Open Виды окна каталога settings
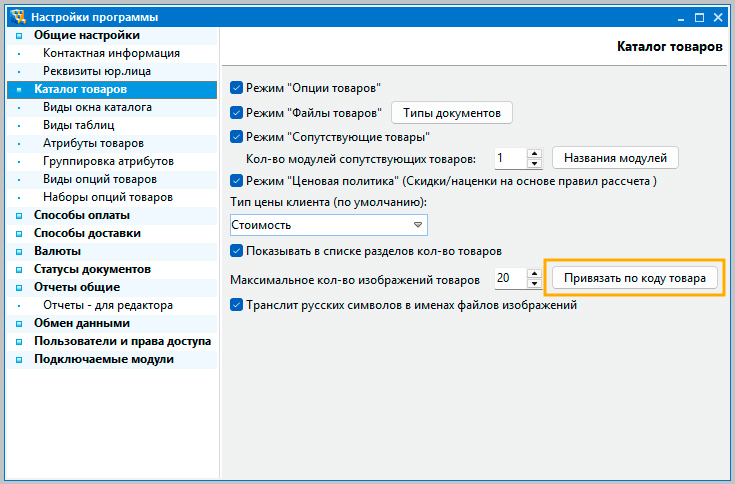The image size is (735, 484). point(98,107)
